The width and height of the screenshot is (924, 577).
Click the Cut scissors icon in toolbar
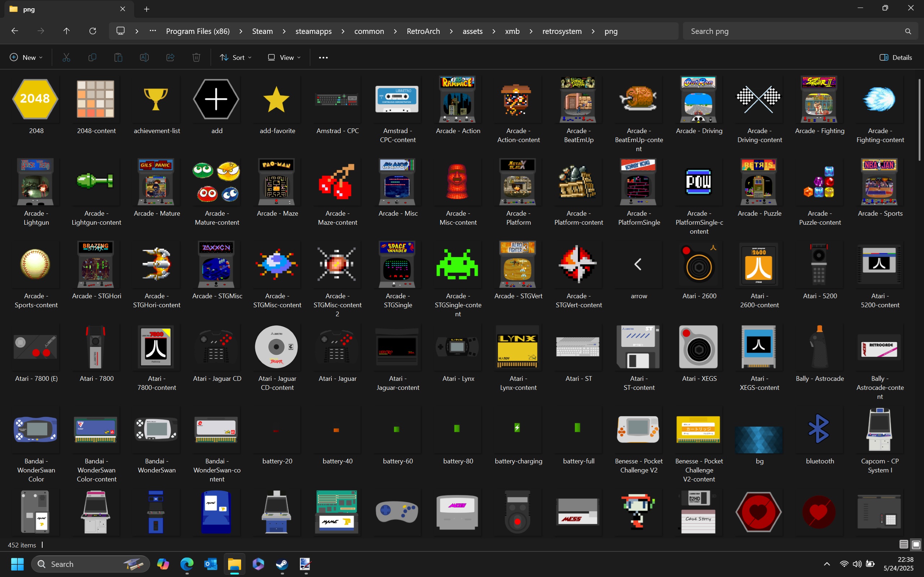(66, 58)
